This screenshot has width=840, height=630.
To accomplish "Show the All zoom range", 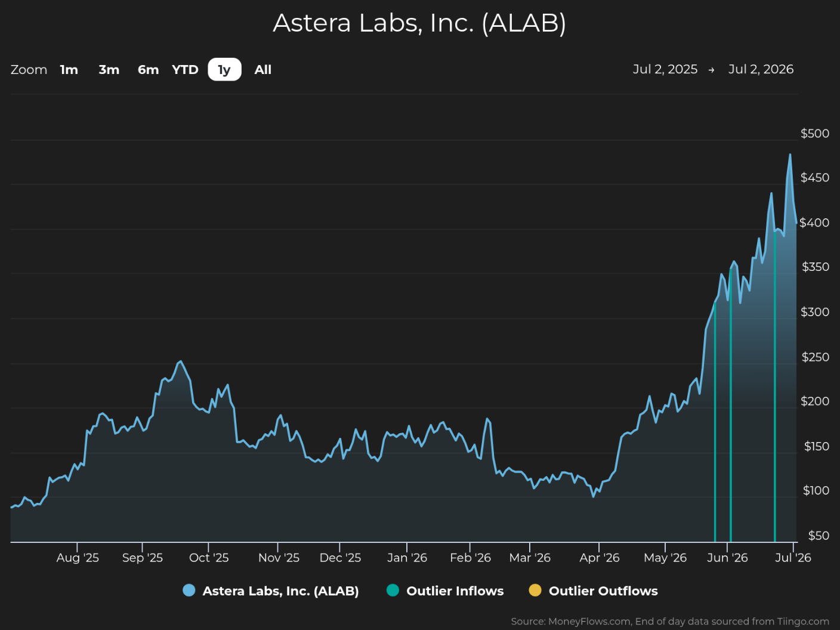I will pos(263,70).
